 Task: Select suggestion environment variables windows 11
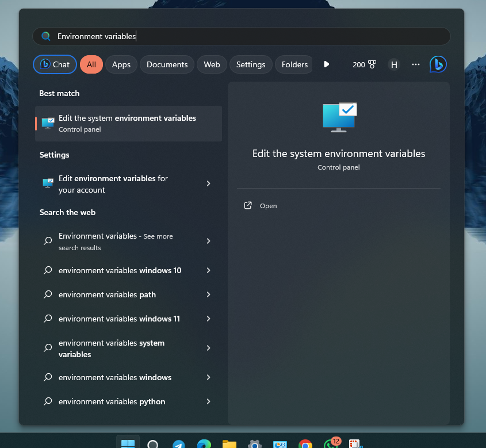click(x=129, y=319)
